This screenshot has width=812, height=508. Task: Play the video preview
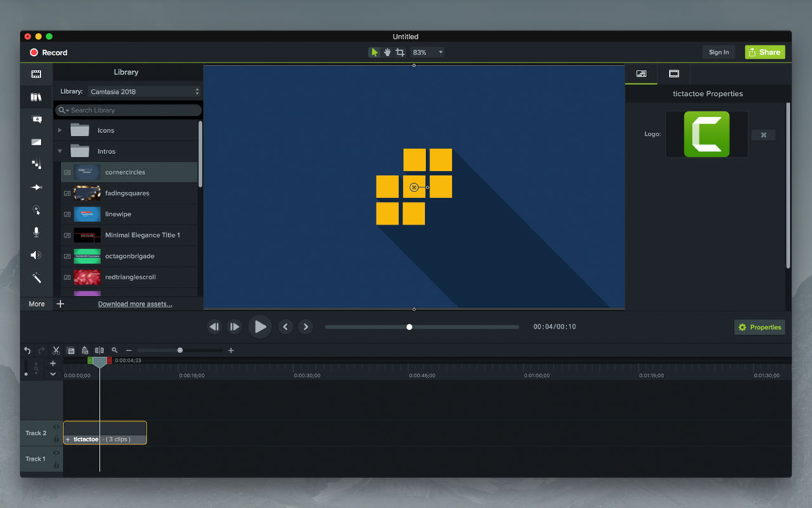pos(260,326)
